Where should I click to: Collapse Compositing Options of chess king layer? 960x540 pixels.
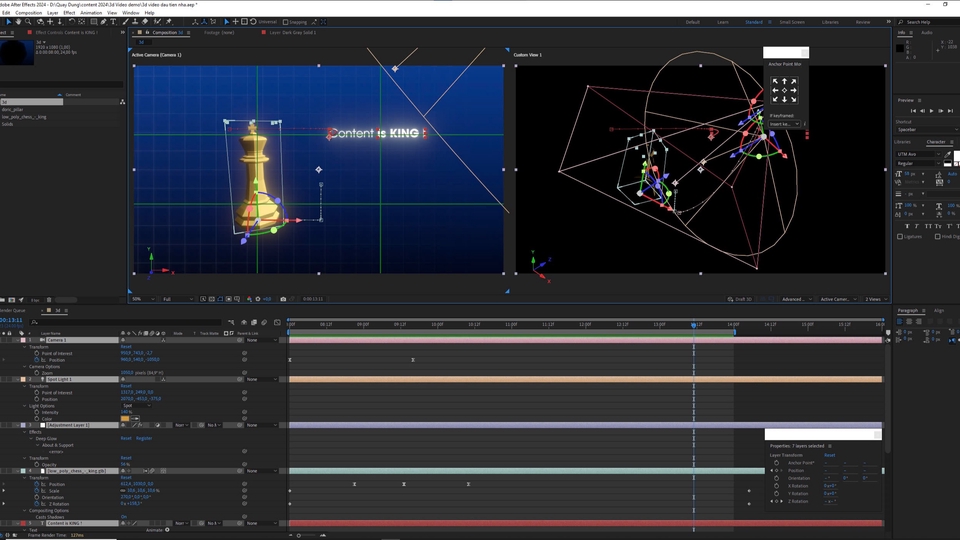pos(25,511)
